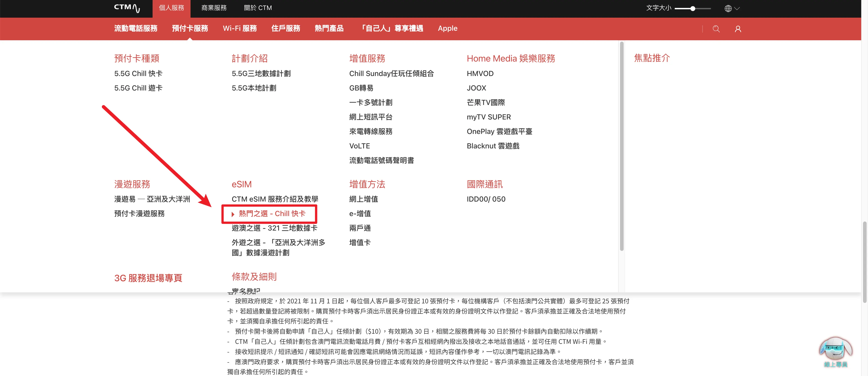Open the 預付卡服務 menu
The image size is (868, 376).
click(190, 28)
